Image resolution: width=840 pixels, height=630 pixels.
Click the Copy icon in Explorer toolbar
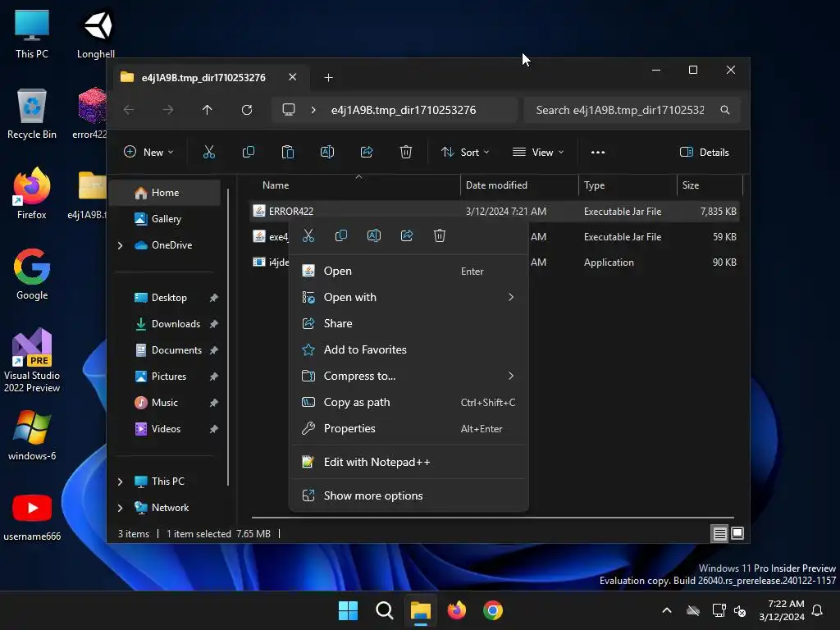248,152
